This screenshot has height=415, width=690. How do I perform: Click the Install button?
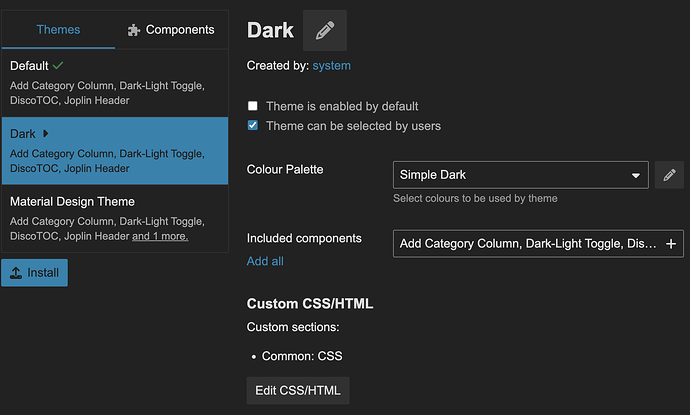pyautogui.click(x=34, y=273)
